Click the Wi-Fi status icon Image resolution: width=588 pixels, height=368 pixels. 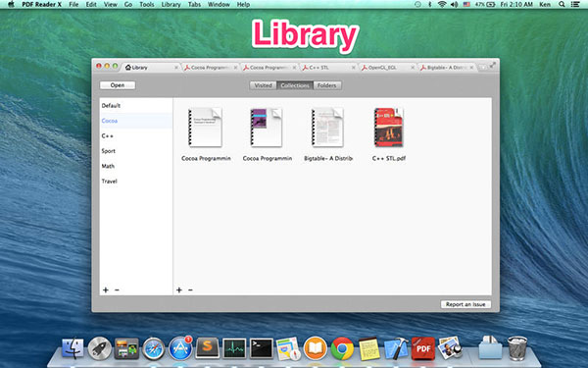pos(442,5)
